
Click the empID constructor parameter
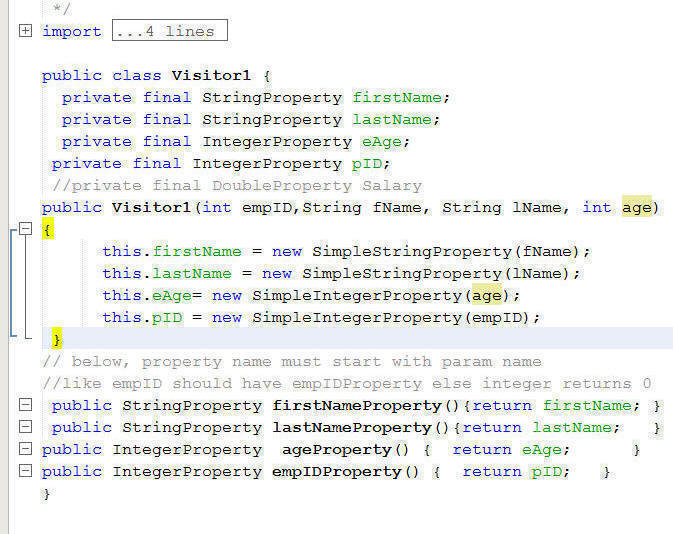click(266, 208)
